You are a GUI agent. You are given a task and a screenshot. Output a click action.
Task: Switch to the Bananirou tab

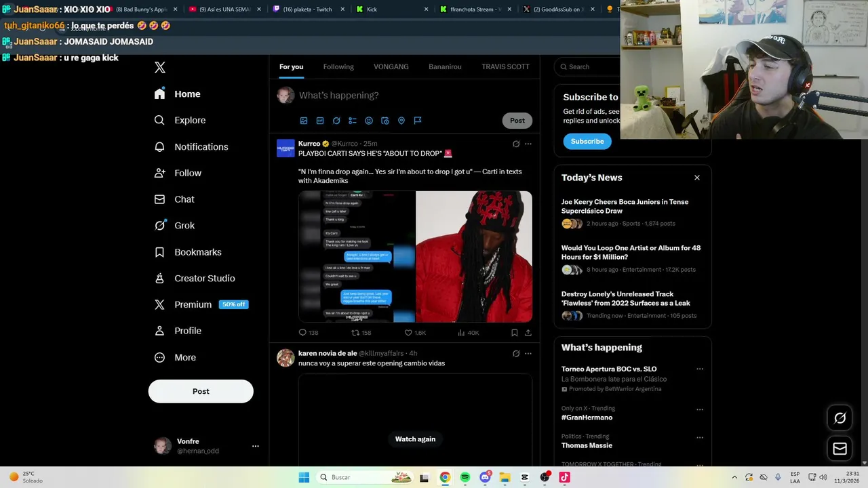(445, 66)
